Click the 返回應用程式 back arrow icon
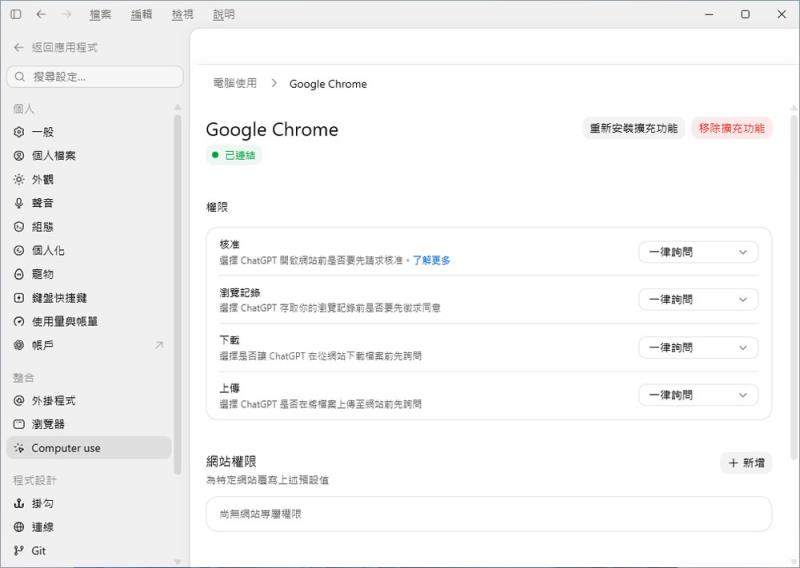Image resolution: width=800 pixels, height=568 pixels. 19,47
